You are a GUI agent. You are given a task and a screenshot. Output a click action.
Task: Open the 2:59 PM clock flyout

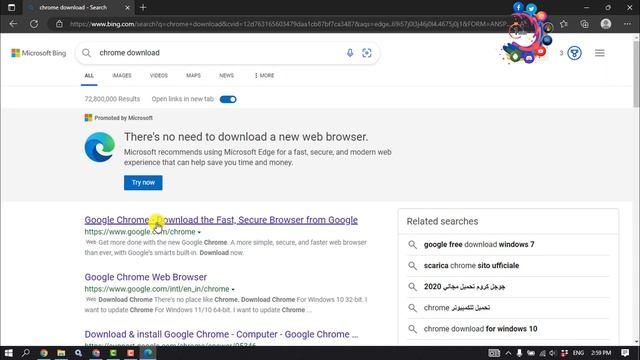click(601, 353)
